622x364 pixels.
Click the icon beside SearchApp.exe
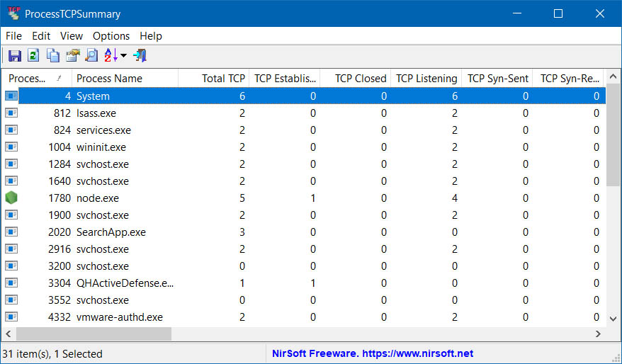(11, 232)
